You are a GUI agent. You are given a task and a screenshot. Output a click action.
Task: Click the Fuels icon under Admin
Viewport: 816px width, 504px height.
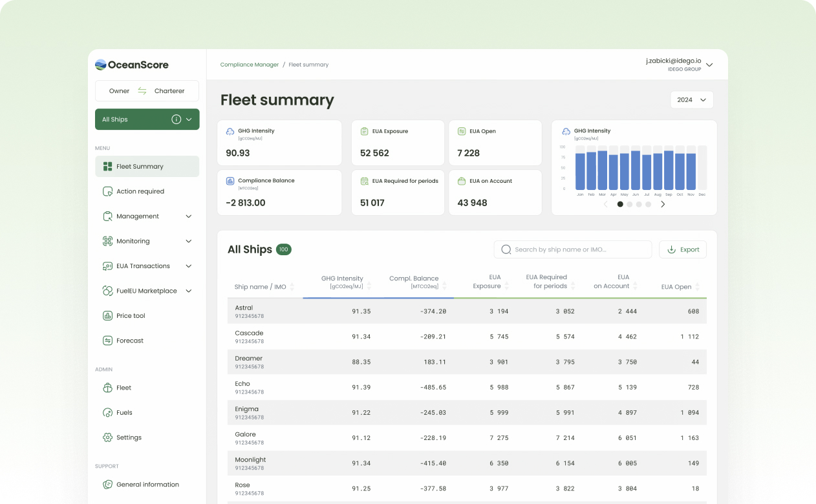pyautogui.click(x=107, y=413)
